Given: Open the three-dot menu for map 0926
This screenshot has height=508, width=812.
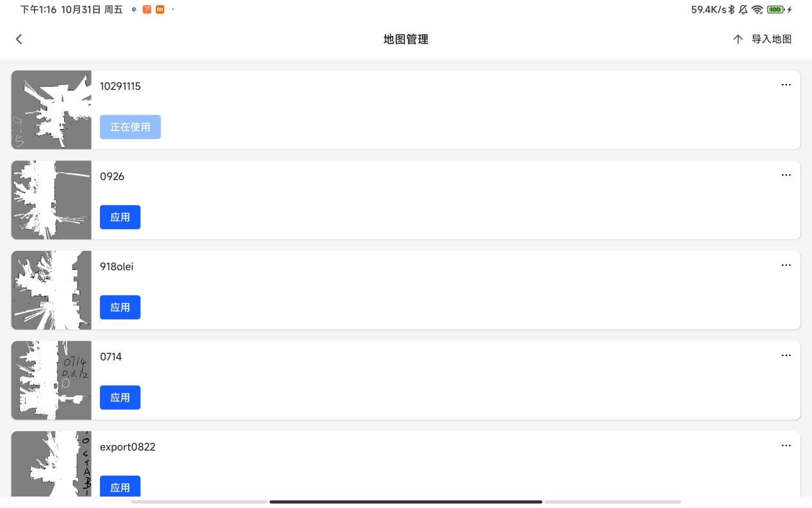Looking at the screenshot, I should coord(786,175).
